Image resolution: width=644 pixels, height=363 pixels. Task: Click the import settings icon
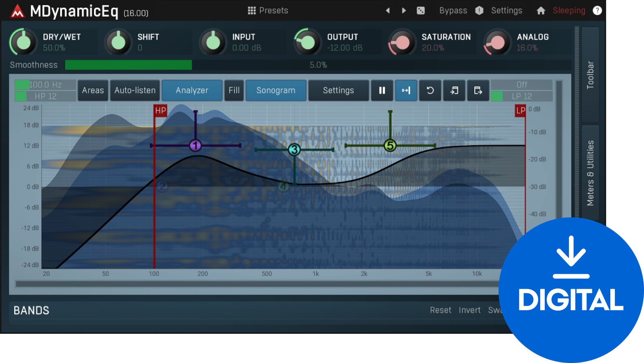click(x=455, y=90)
